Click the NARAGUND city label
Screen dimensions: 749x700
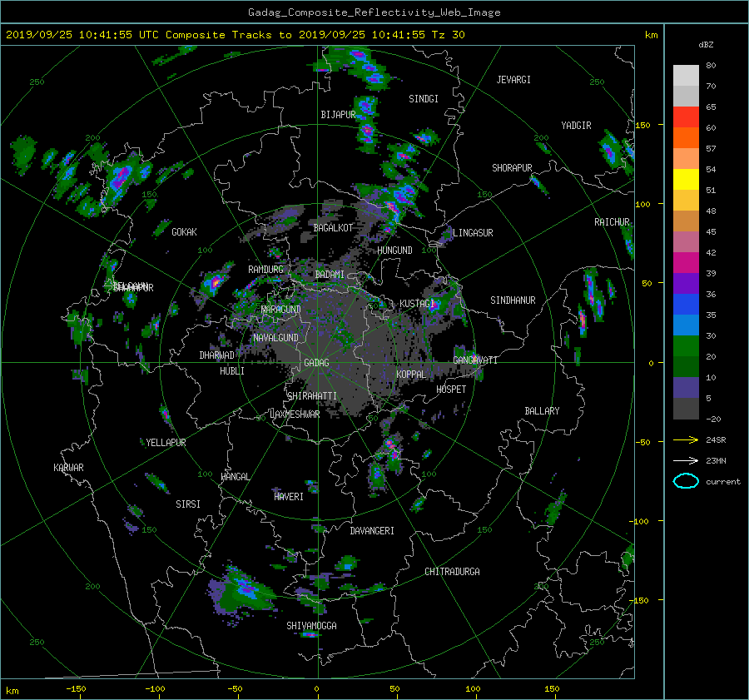(281, 309)
